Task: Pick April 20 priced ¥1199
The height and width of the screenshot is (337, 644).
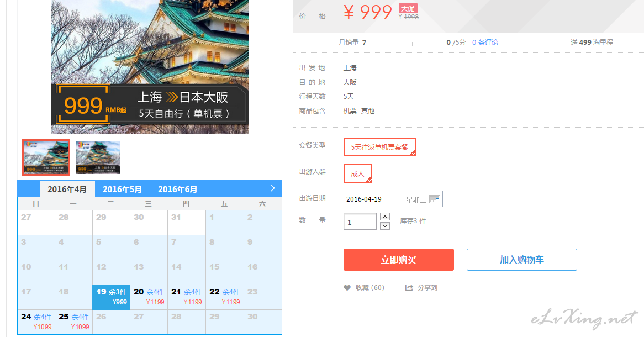Action: click(x=149, y=297)
